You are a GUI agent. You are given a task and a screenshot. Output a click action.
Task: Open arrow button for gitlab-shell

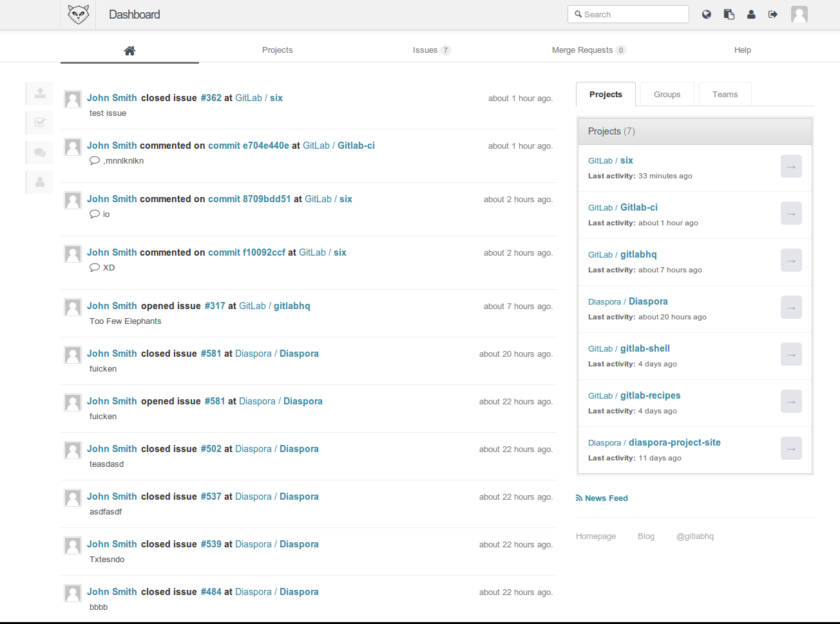[x=791, y=355]
